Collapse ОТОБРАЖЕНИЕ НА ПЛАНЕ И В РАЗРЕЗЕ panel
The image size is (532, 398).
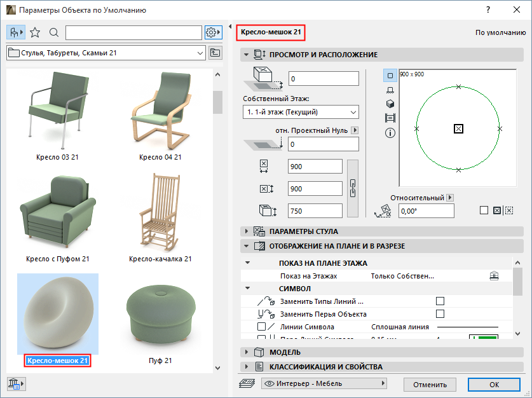click(247, 246)
